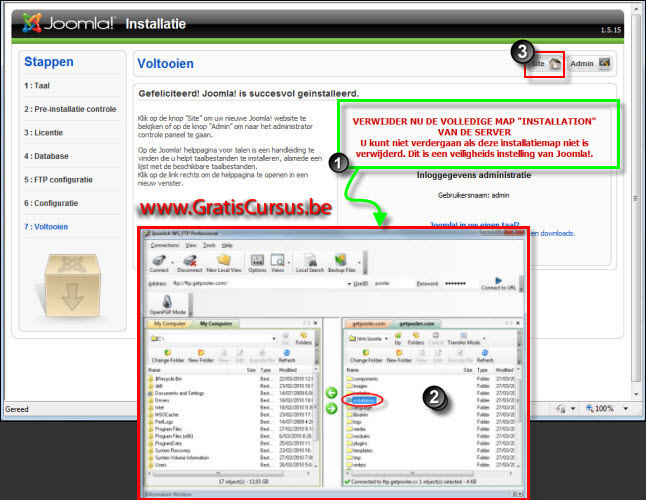Select the plugins folder in the remote list
Viewport: 646px width, 500px height.
pos(357,443)
